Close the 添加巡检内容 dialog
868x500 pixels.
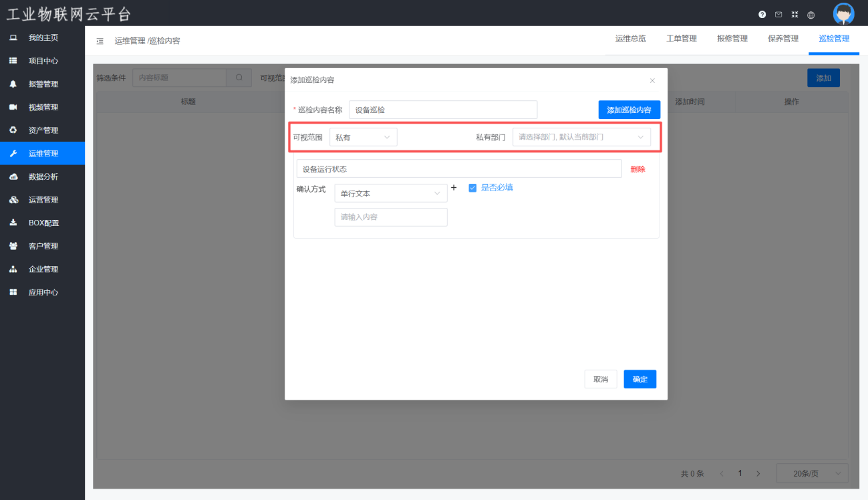652,80
